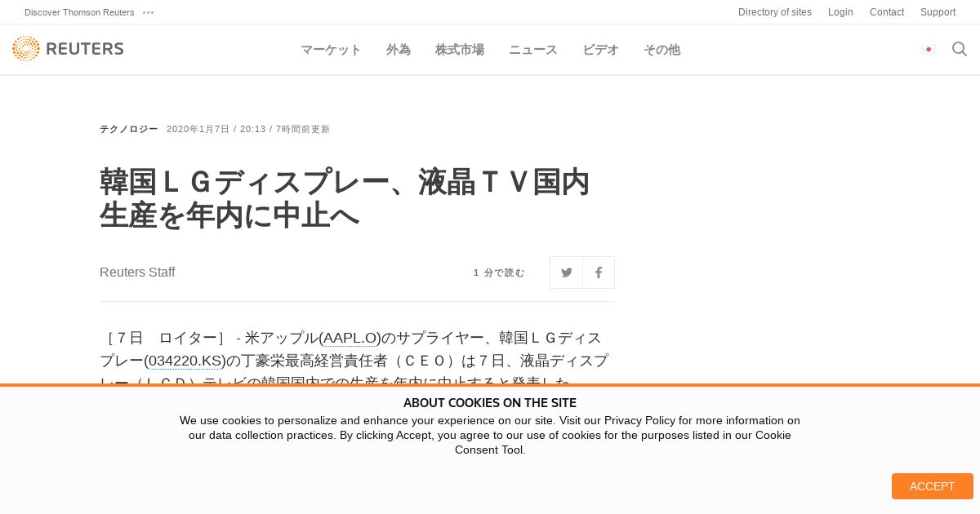Expand the three-dots Thomson Reuters menu

148,12
